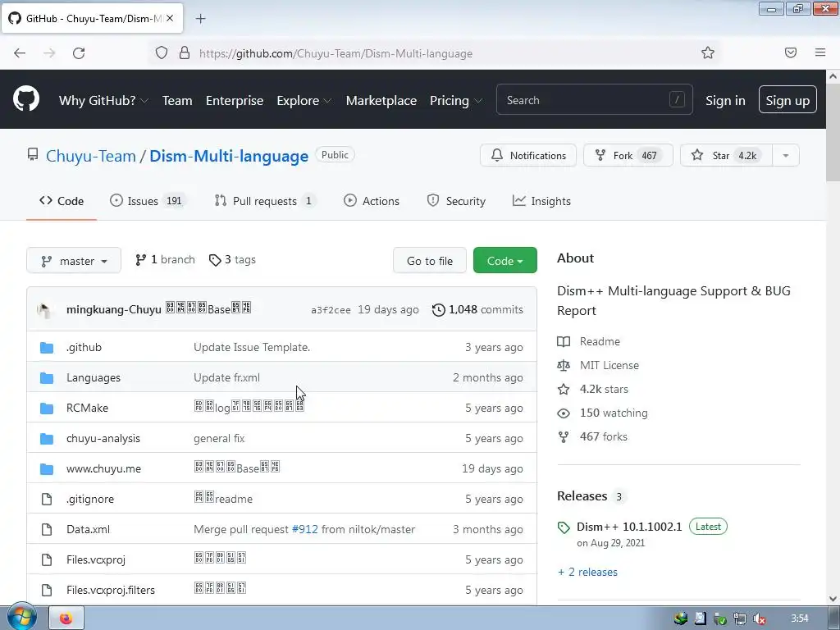Open the master branch dropdown
Viewport: 840px width, 630px height.
pos(74,260)
